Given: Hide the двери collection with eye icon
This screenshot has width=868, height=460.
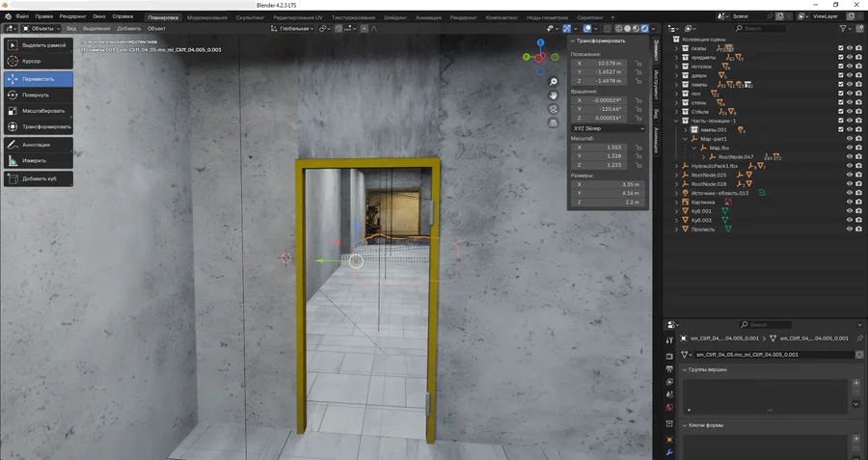Looking at the screenshot, I should coord(850,75).
